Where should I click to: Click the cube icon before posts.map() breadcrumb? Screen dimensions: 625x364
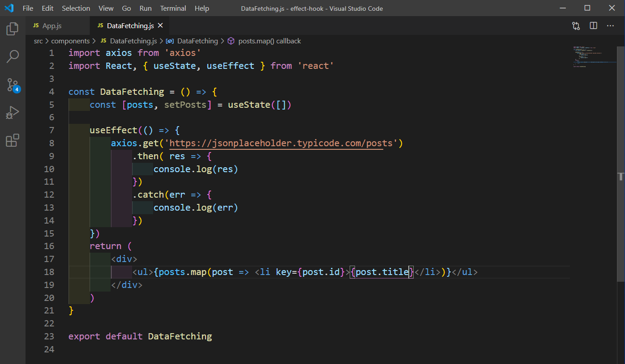click(231, 41)
